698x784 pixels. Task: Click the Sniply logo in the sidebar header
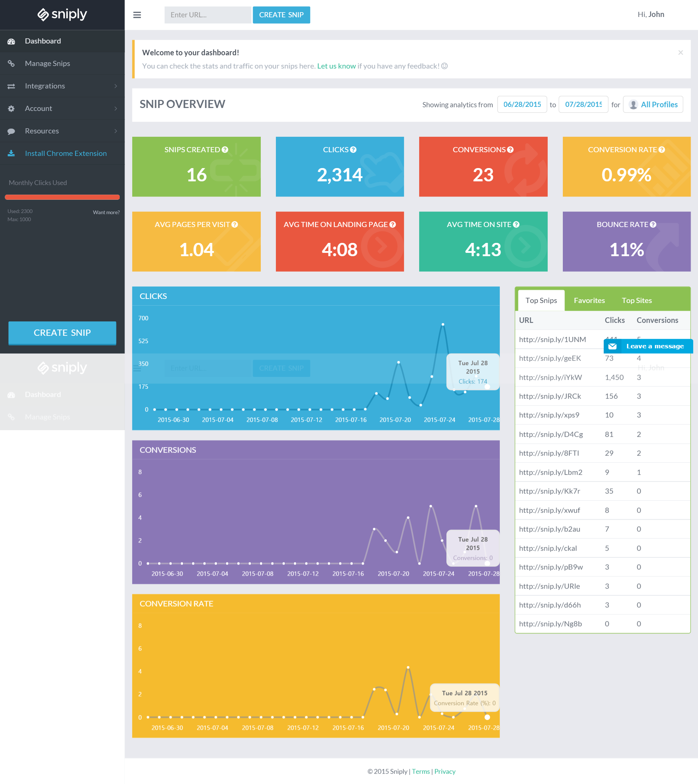point(62,15)
